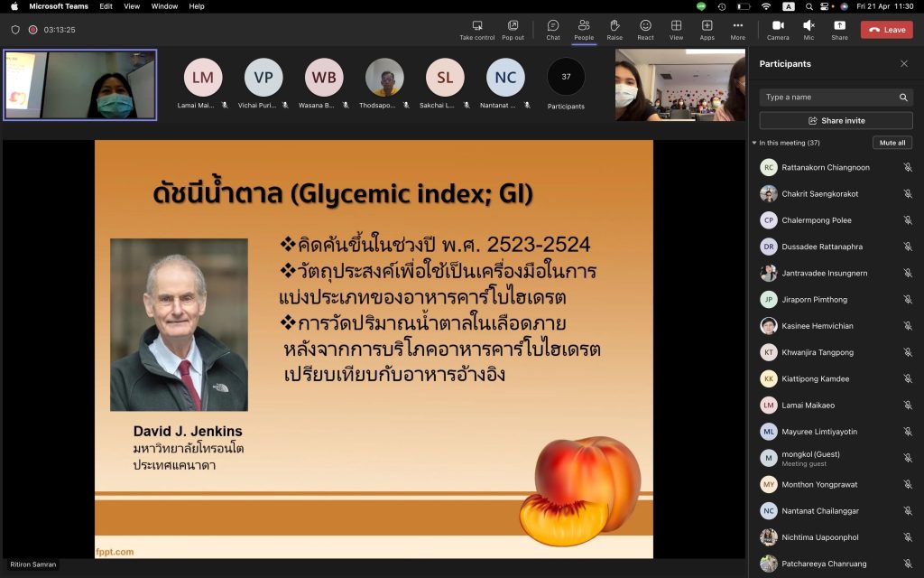This screenshot has width=924, height=578.
Task: Click the Pop out icon
Action: point(513,25)
